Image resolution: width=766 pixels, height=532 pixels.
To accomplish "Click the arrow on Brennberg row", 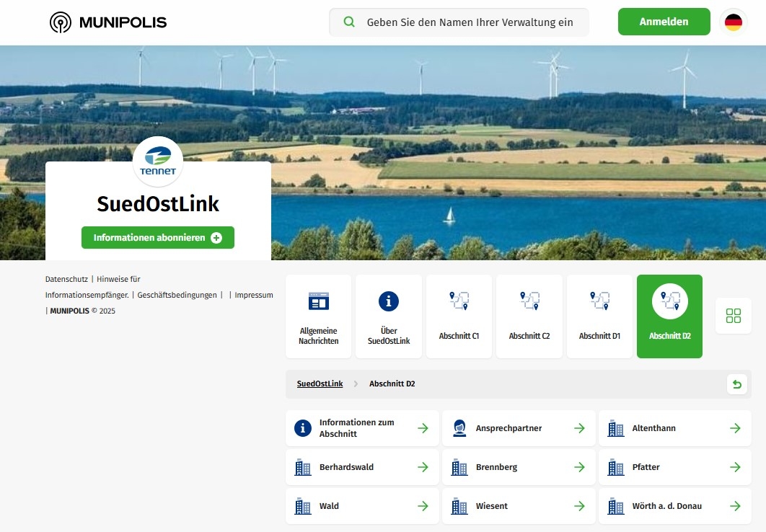I will 579,467.
